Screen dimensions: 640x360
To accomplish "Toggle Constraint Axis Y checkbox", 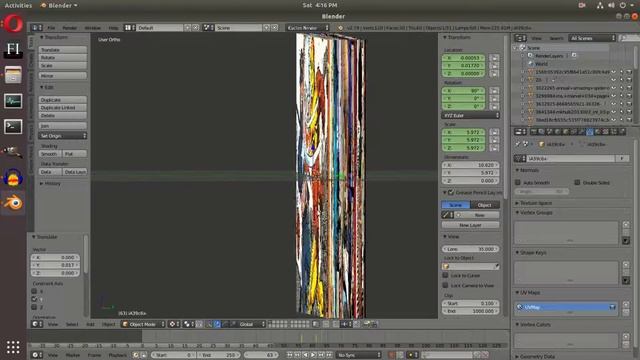I will coord(34,299).
